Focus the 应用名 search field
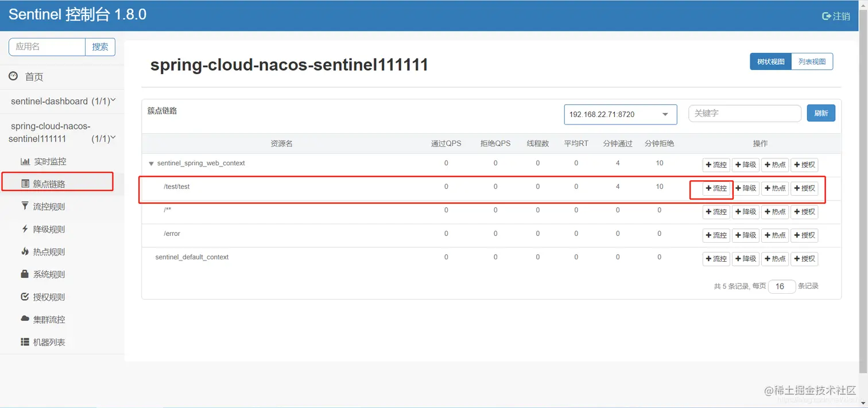The image size is (868, 408). click(47, 47)
